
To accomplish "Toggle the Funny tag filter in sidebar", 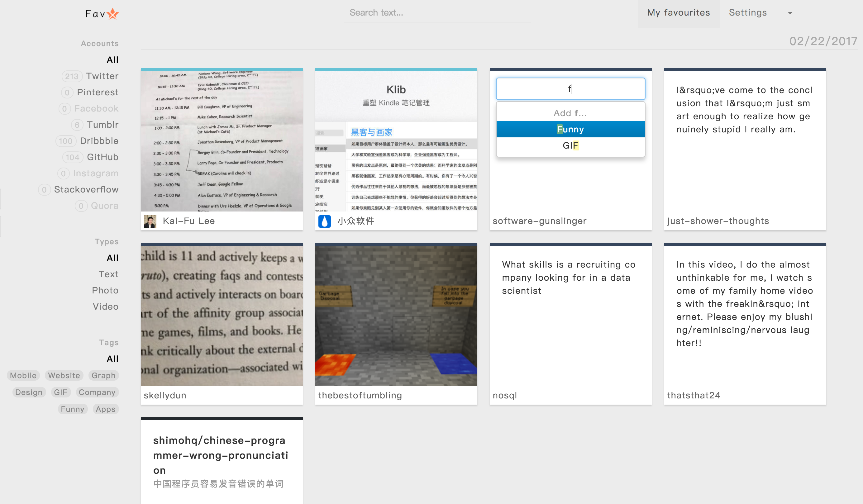I will tap(72, 409).
